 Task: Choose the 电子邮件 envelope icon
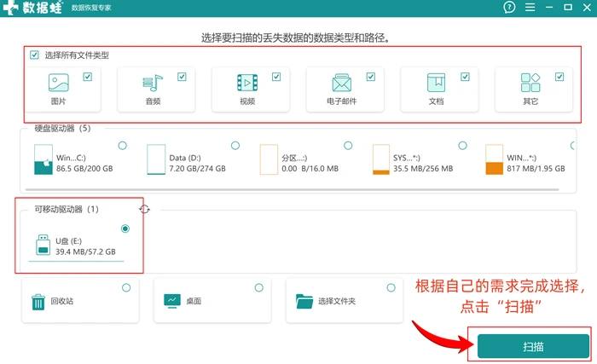[x=341, y=83]
